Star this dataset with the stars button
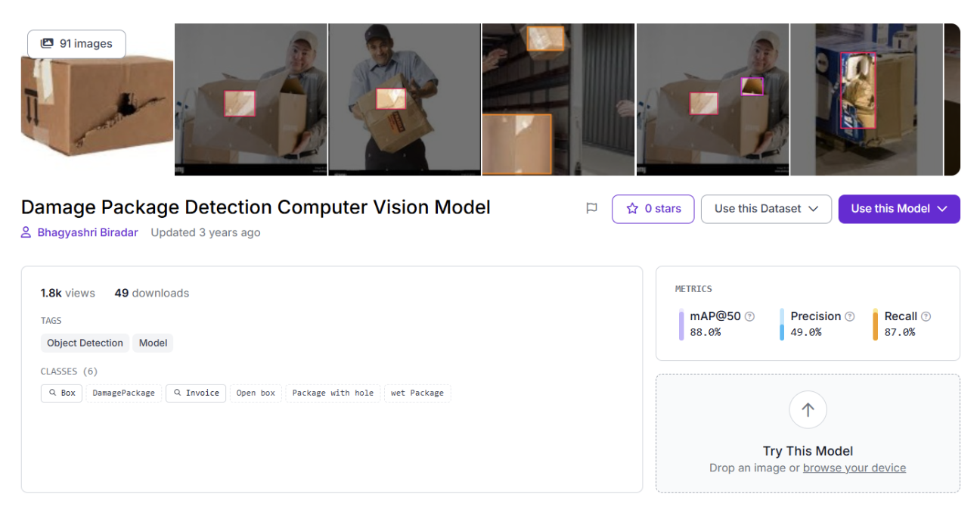 (653, 209)
